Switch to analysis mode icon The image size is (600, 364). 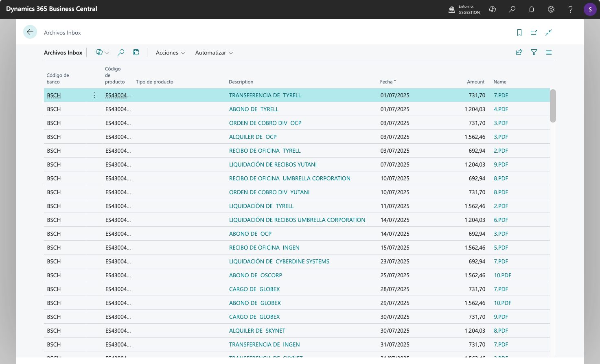(136, 52)
